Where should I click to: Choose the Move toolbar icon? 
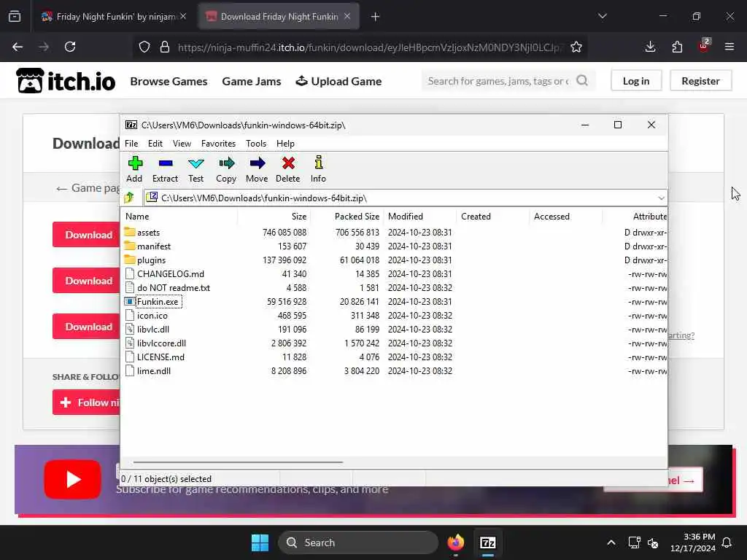(258, 163)
